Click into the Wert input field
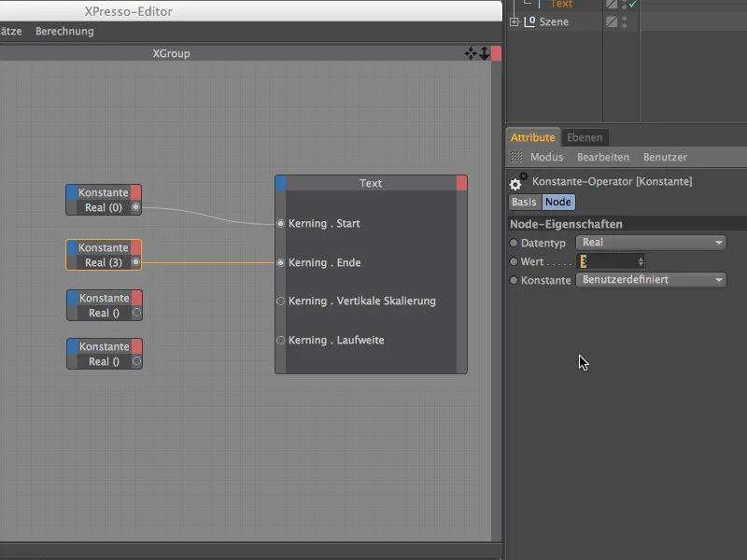Viewport: 747px width, 560px height. tap(607, 261)
